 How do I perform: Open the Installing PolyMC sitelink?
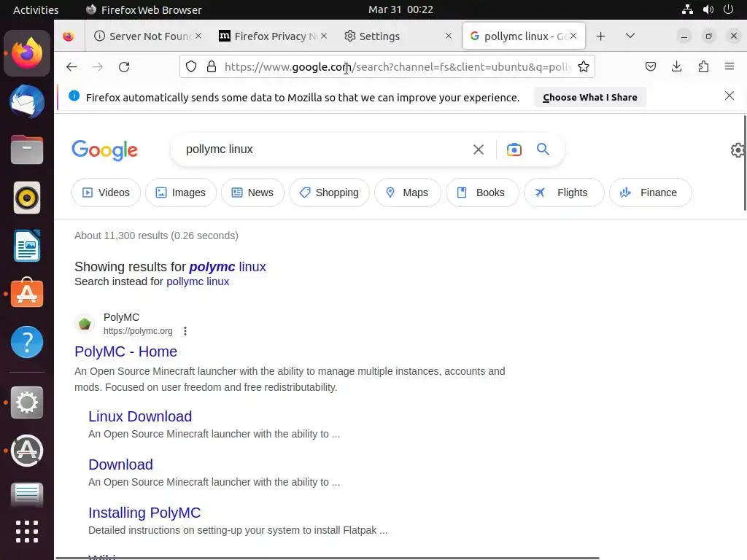[x=144, y=513]
